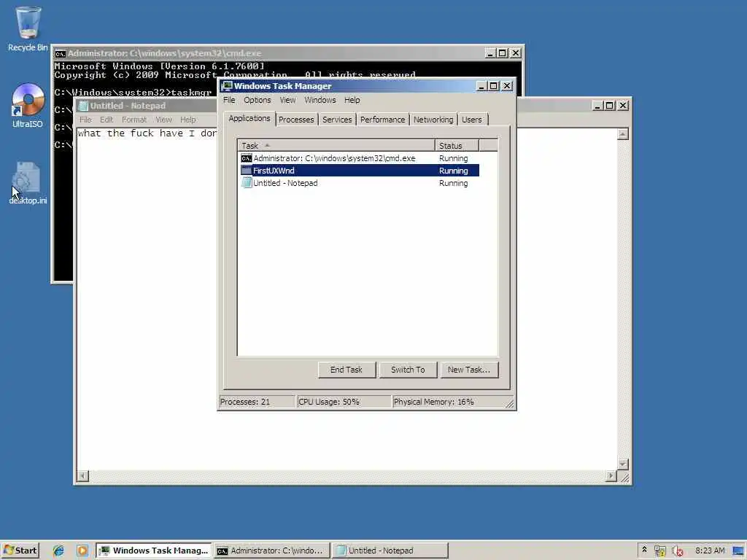Click the Start button
This screenshot has width=747, height=560.
pos(20,551)
